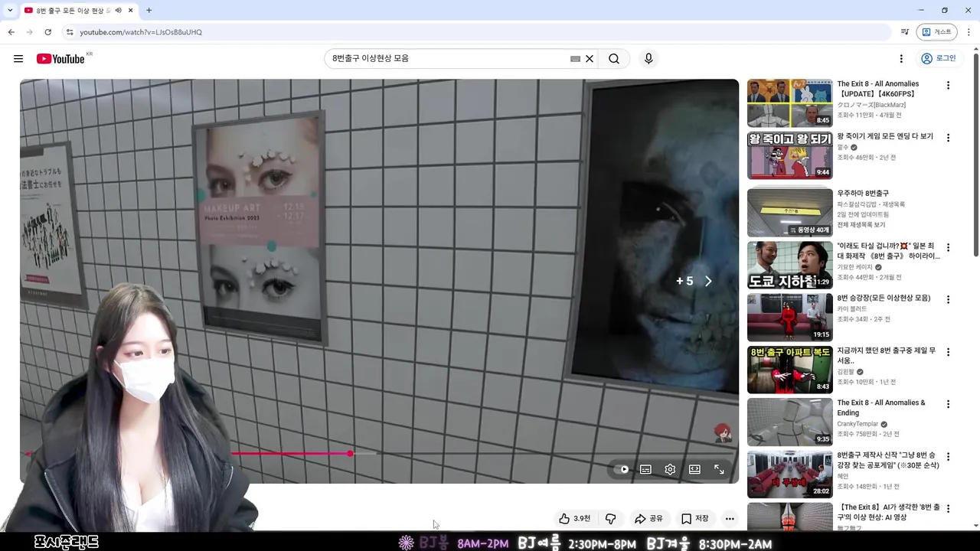Image resolution: width=980 pixels, height=551 pixels.
Task: Open the 게스트 guest profile button
Action: (x=936, y=32)
